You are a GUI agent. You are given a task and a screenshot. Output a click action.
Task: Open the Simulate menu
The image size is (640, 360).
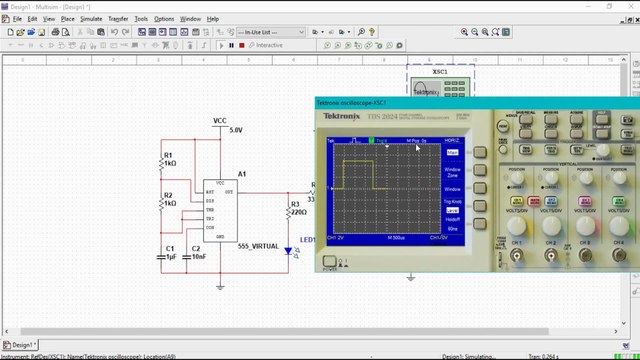[91, 19]
